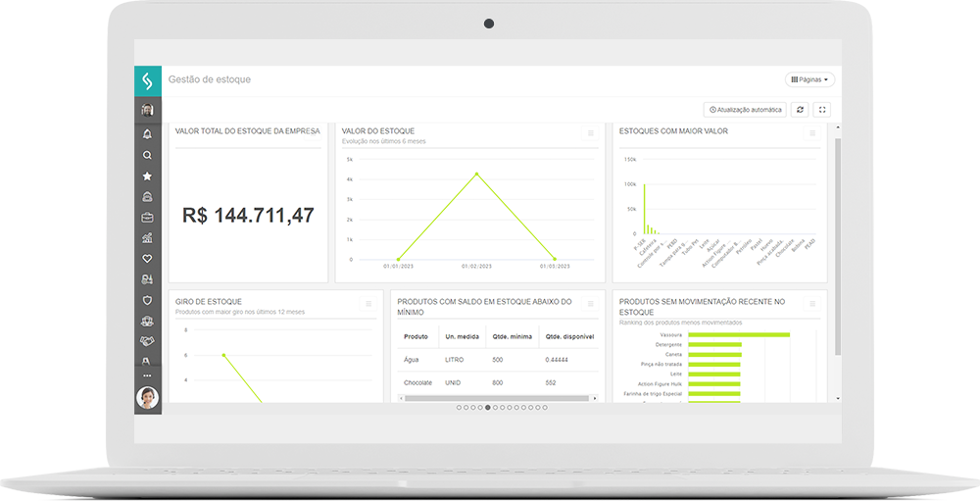Click the user avatar at sidebar bottom
This screenshot has width=980, height=501.
[x=148, y=397]
